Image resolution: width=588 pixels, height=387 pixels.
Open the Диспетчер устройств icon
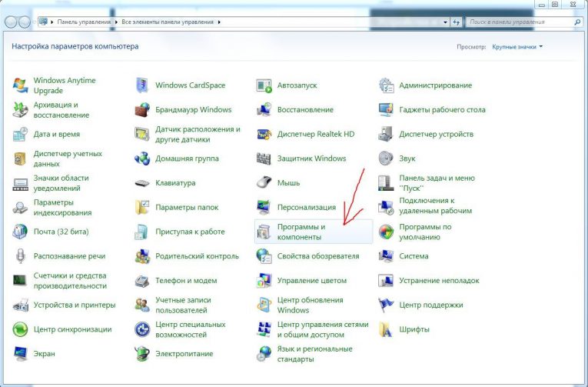point(386,135)
